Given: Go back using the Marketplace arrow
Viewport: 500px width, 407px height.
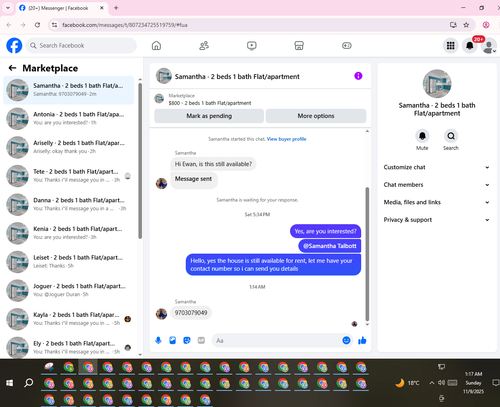Looking at the screenshot, I should click(12, 68).
